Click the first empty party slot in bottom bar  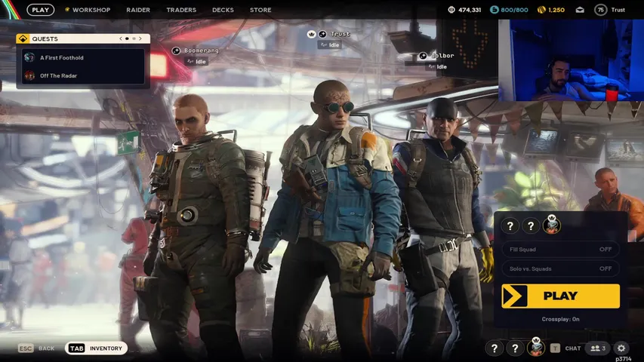pos(494,348)
